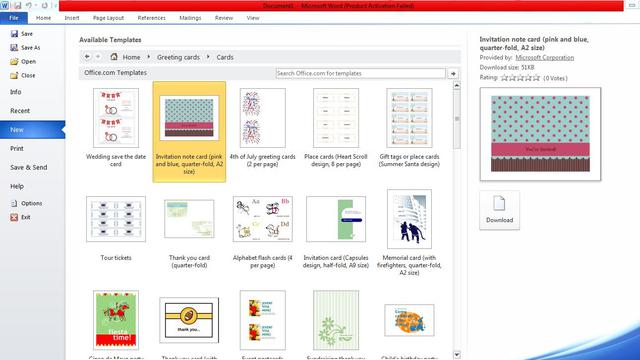Open the File tab

pyautogui.click(x=14, y=18)
